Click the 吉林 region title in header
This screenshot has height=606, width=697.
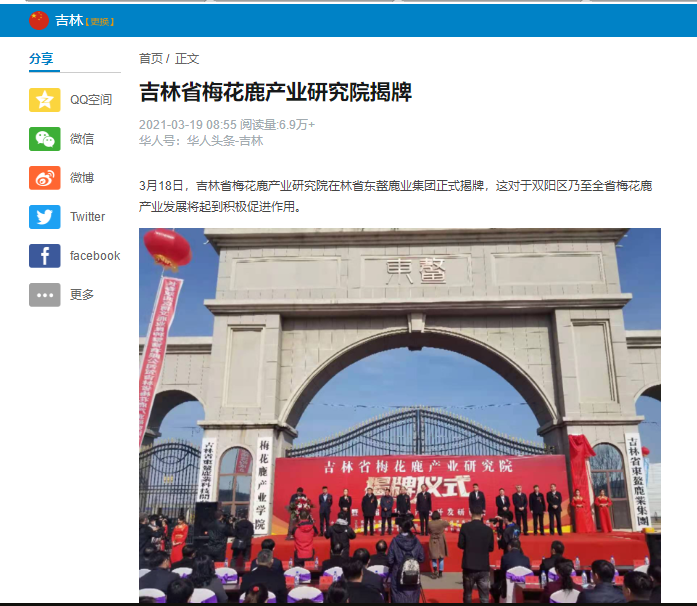pyautogui.click(x=69, y=20)
